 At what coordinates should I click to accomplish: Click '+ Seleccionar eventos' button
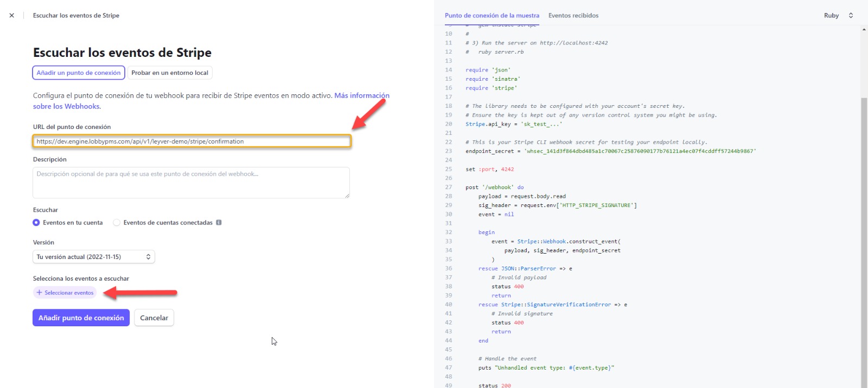coord(65,293)
